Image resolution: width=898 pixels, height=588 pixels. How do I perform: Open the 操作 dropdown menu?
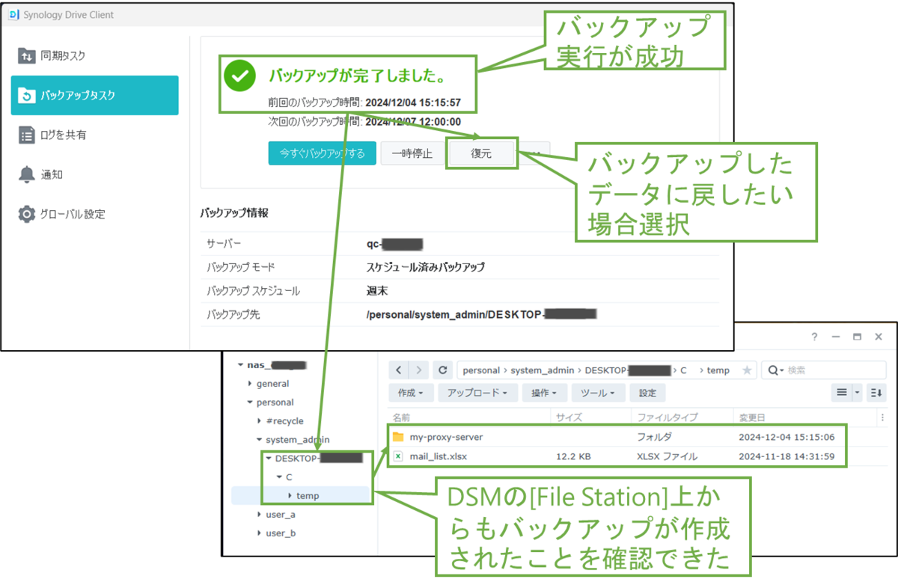click(x=544, y=393)
